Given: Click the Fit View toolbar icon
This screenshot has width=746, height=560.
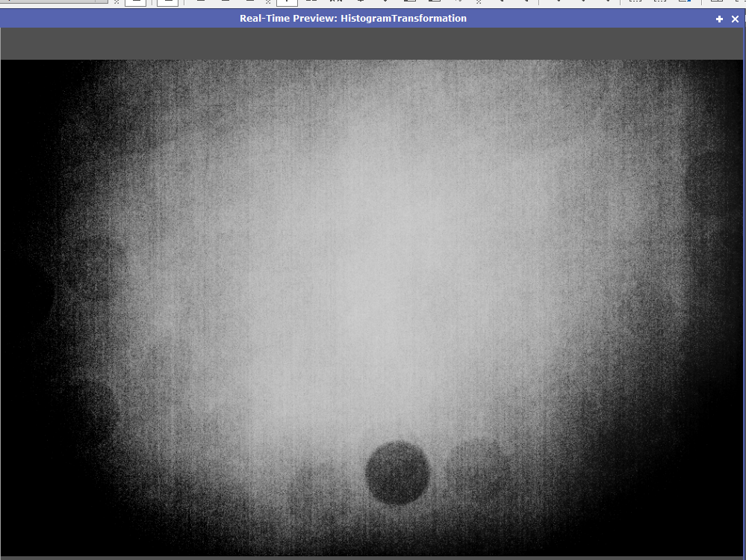Looking at the screenshot, I should coord(311,3).
